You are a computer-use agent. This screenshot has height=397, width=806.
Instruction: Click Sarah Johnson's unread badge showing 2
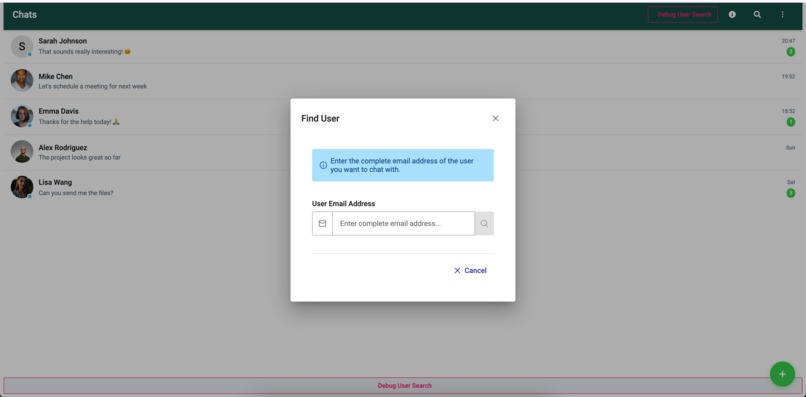791,51
